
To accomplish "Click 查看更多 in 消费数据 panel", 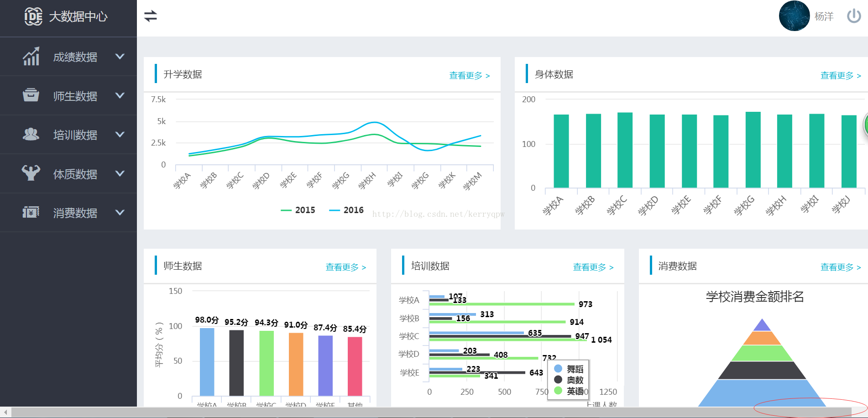I will click(841, 267).
